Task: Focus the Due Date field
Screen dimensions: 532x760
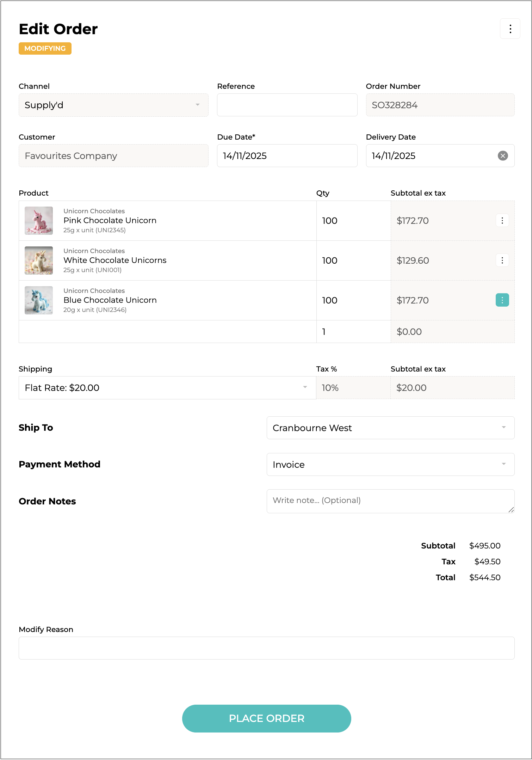Action: 287,156
